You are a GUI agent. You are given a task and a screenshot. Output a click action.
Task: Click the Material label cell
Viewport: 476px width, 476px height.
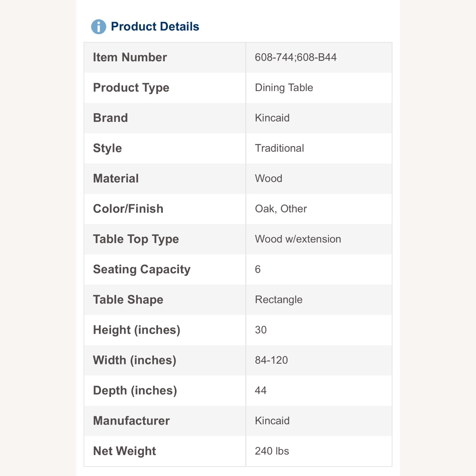coord(116,178)
